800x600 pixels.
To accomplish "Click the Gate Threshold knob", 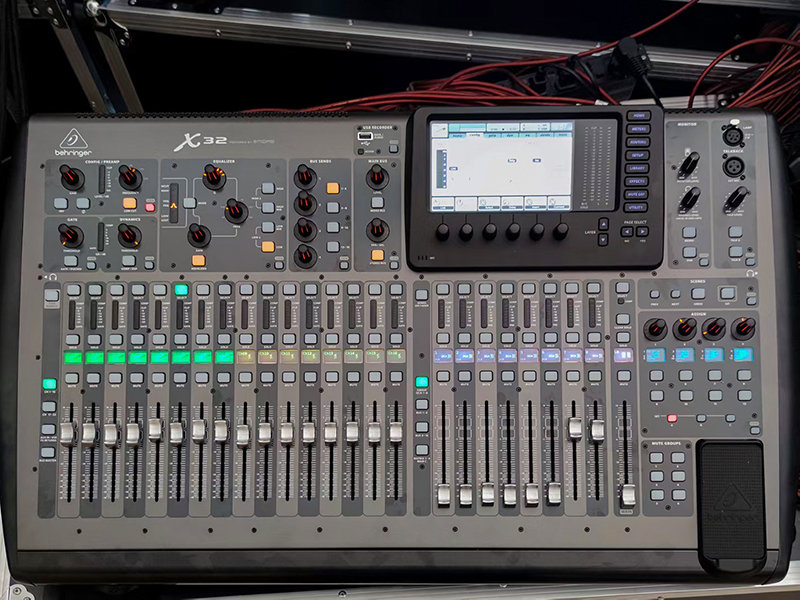I will point(70,236).
